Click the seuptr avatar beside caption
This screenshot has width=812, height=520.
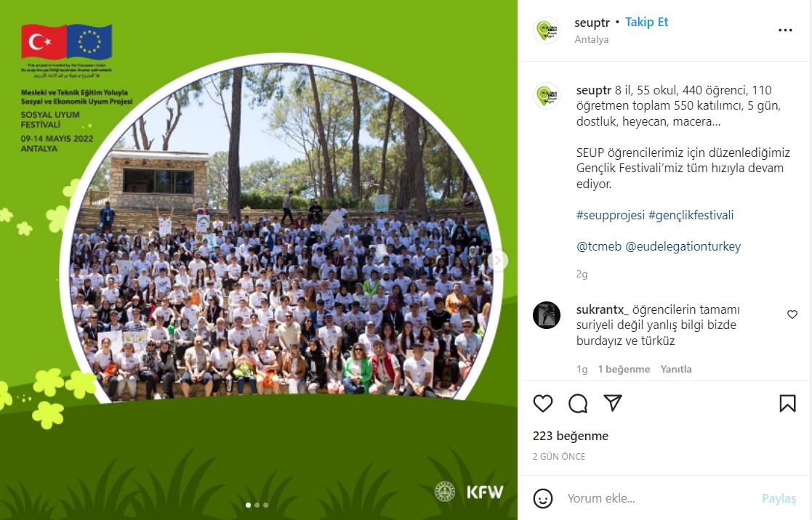click(547, 96)
